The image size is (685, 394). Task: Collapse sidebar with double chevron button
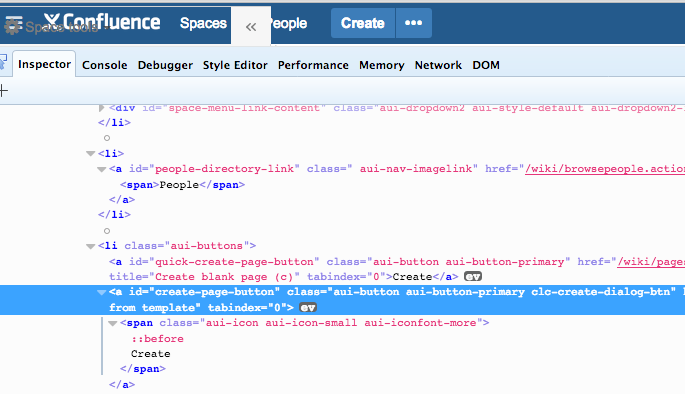251,27
